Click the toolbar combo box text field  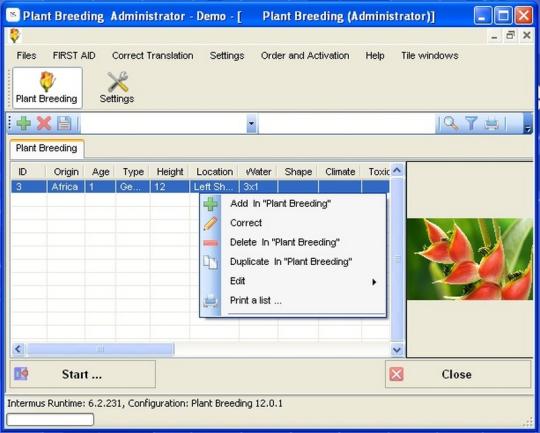pyautogui.click(x=164, y=123)
